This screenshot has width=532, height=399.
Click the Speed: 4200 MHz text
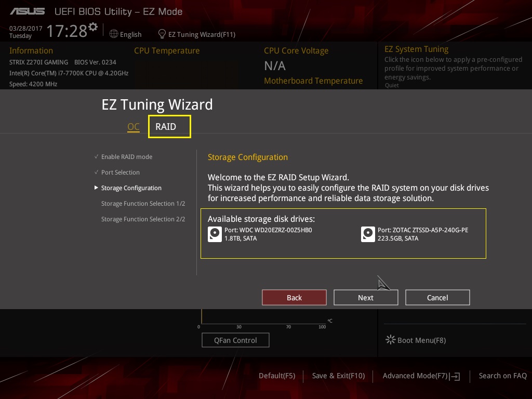click(33, 84)
